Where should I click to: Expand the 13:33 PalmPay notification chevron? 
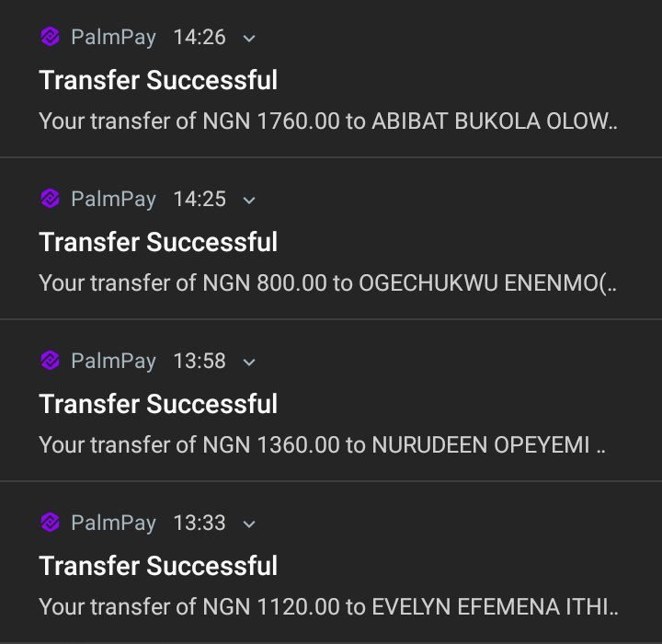(x=249, y=524)
